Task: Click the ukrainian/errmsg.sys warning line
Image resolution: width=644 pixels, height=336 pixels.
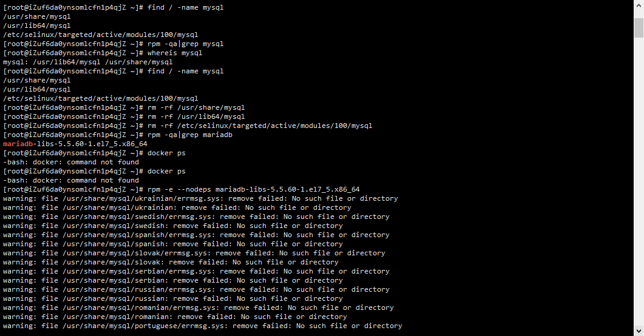Action: pyautogui.click(x=200, y=198)
